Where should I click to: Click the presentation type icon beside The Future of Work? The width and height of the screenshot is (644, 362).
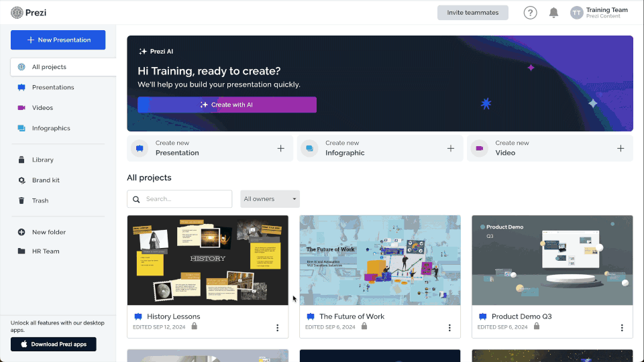[x=311, y=316]
